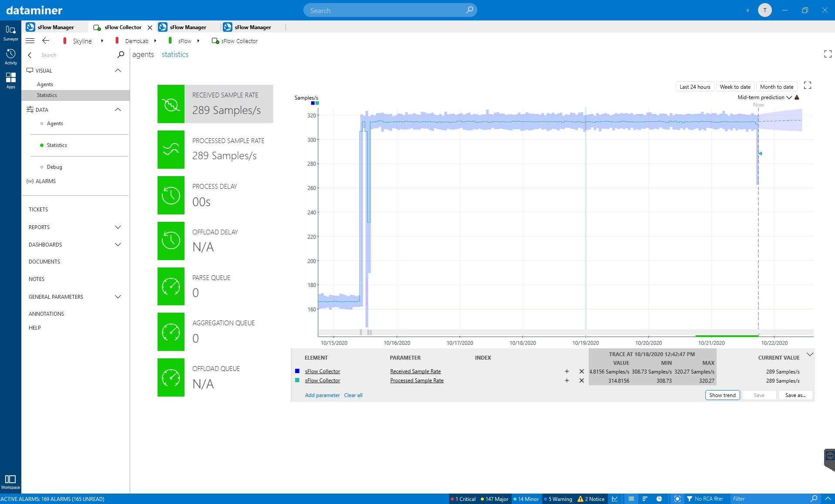
Task: Toggle the 1 Critical alarm filter
Action: click(463, 499)
